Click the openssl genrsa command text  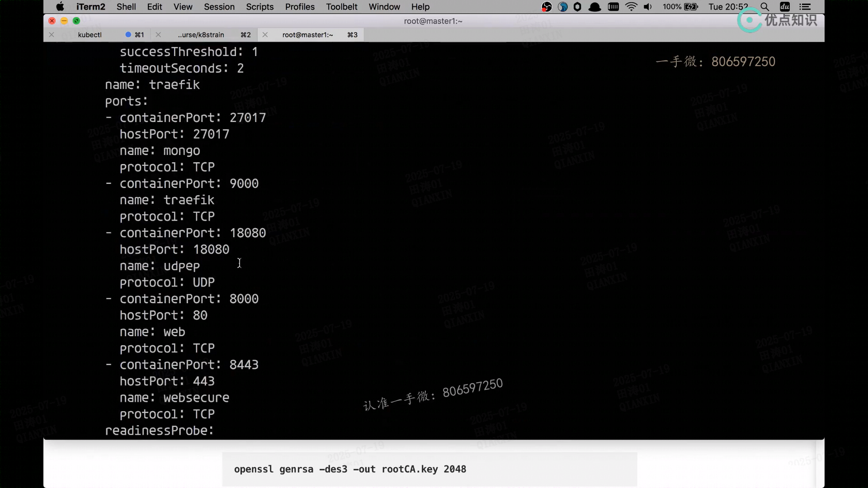point(350,469)
